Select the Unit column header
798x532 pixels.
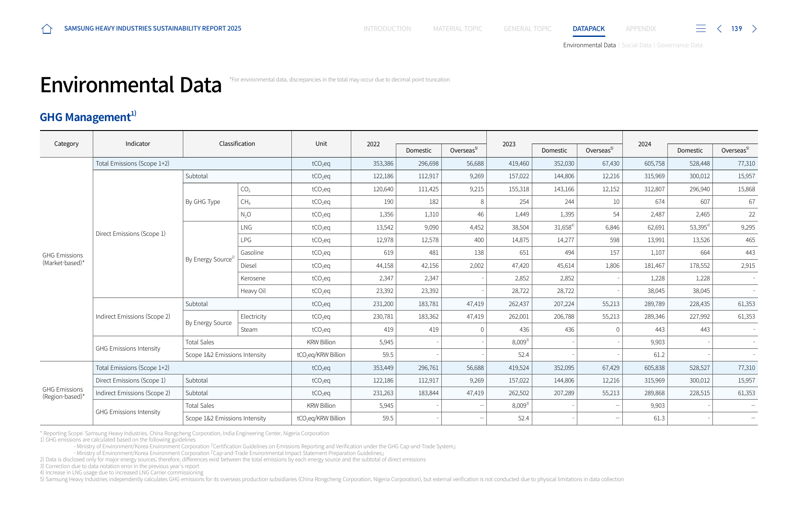[x=321, y=144]
